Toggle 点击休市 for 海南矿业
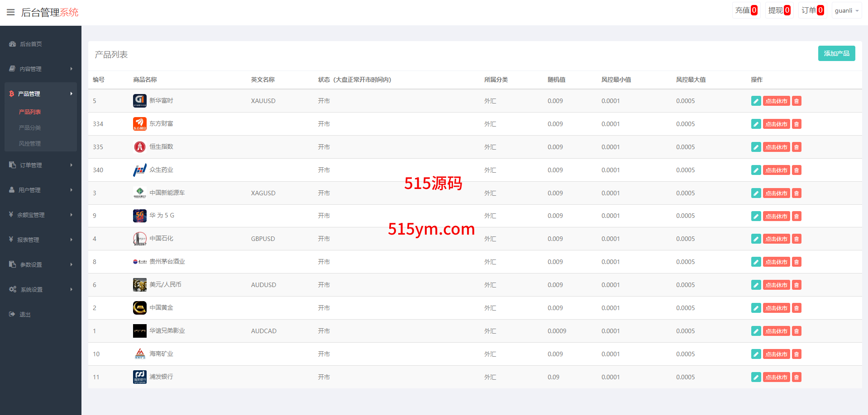Image resolution: width=868 pixels, height=415 pixels. pos(776,354)
